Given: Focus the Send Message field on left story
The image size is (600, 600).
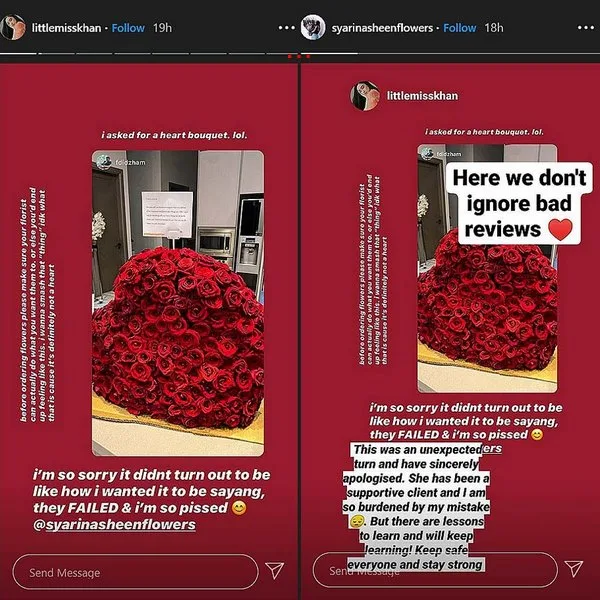Looking at the screenshot, I should [x=135, y=572].
